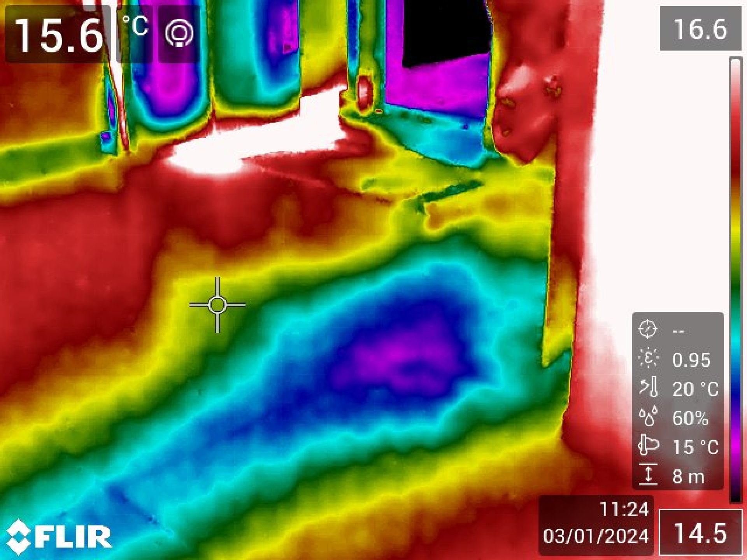Select the 14.5 minimum scale temperature
Viewport: 747px width, 560px height.
pyautogui.click(x=700, y=533)
